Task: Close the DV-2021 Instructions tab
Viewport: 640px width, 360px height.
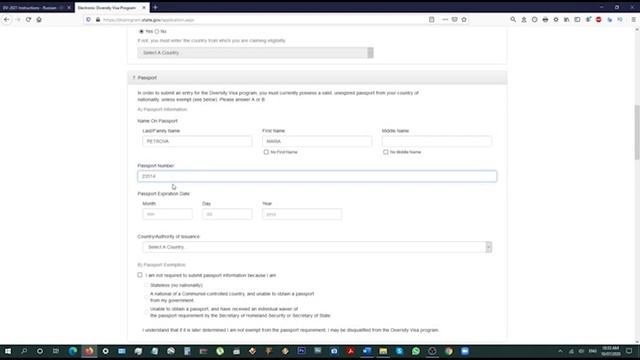Action: click(x=69, y=8)
